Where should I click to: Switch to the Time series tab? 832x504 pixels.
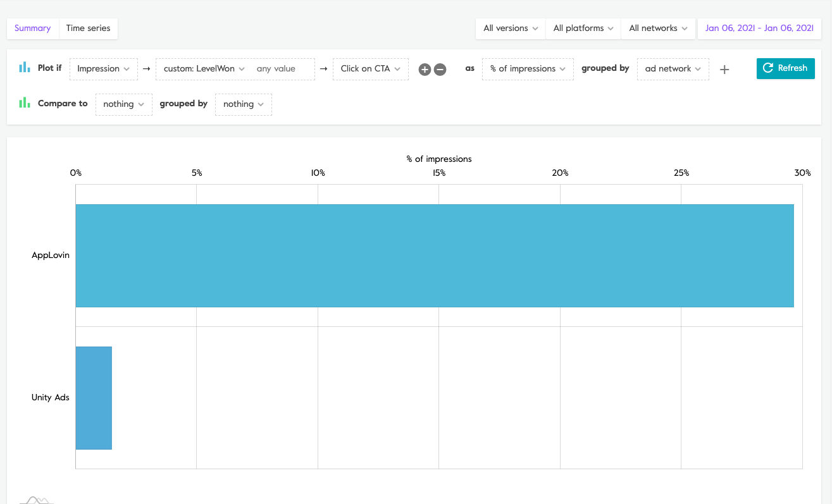coord(88,28)
